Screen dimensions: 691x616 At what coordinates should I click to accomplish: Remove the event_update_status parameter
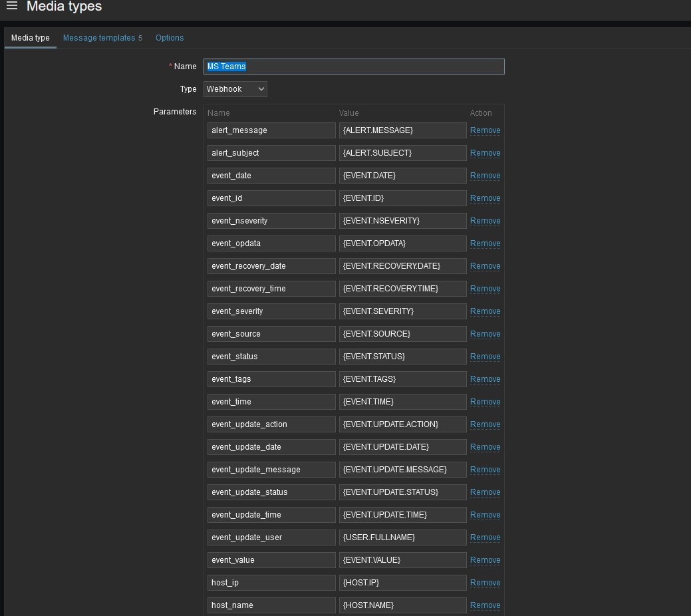point(485,492)
